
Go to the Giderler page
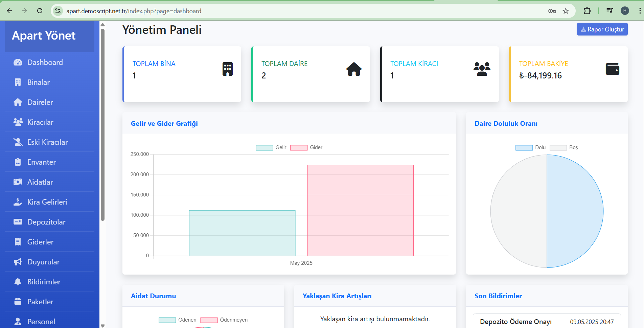[40, 242]
